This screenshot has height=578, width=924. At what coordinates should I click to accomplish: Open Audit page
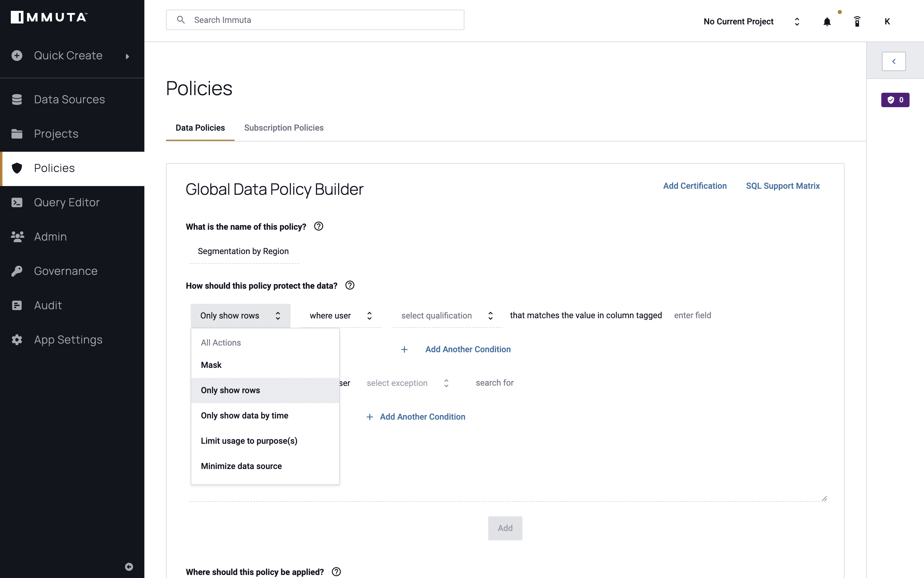[72, 306]
